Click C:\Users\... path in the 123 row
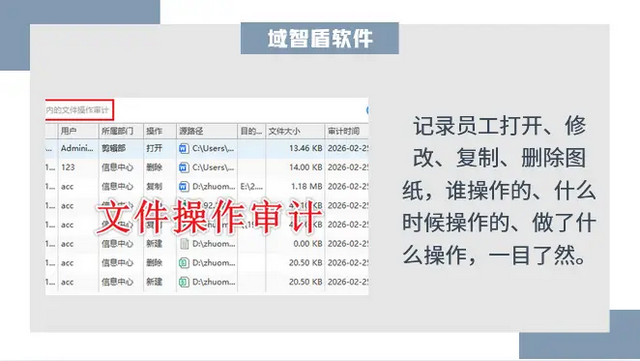 pyautogui.click(x=213, y=167)
